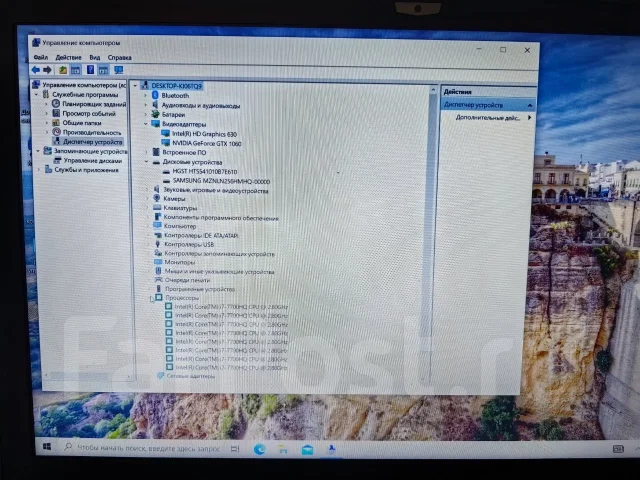Collapse the Видеоадаптеры category

145,124
